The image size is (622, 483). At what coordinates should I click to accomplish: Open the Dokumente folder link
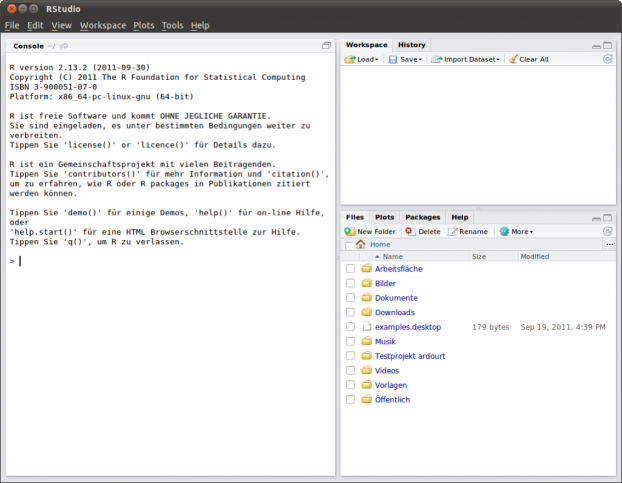(396, 298)
